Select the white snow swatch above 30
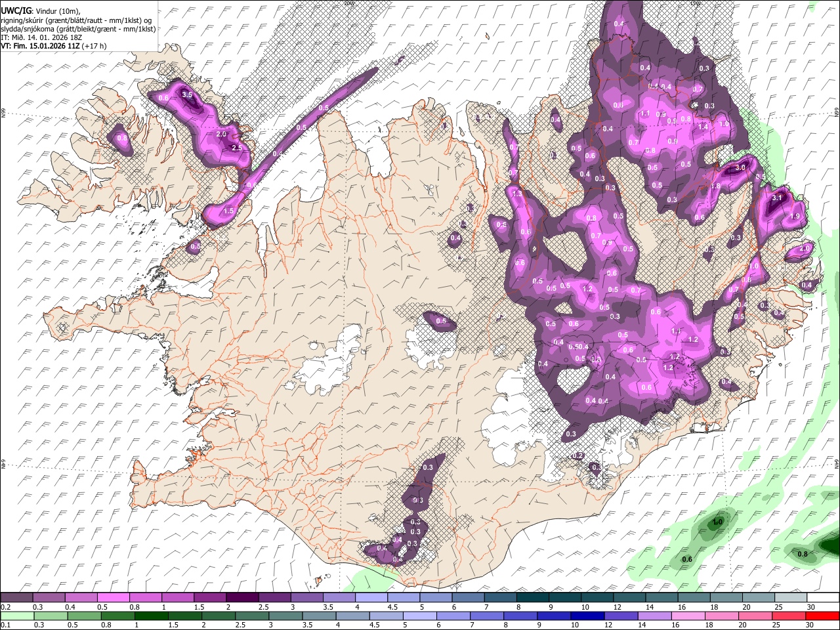Image resolution: width=840 pixels, height=630 pixels. [823, 598]
